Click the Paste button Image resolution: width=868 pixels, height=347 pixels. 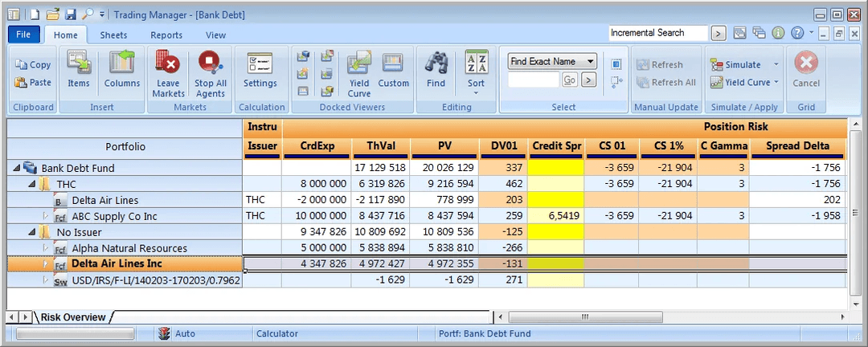point(33,83)
